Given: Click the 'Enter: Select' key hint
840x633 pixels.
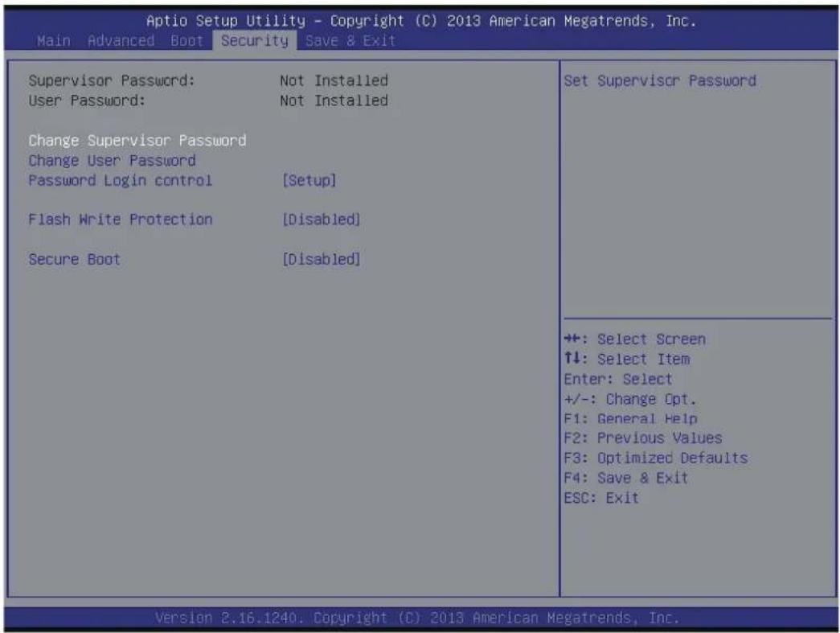Looking at the screenshot, I should pos(617,379).
